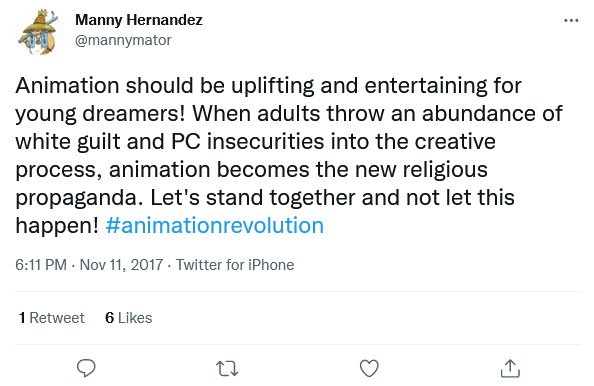Click the reply speech bubble icon

(86, 368)
